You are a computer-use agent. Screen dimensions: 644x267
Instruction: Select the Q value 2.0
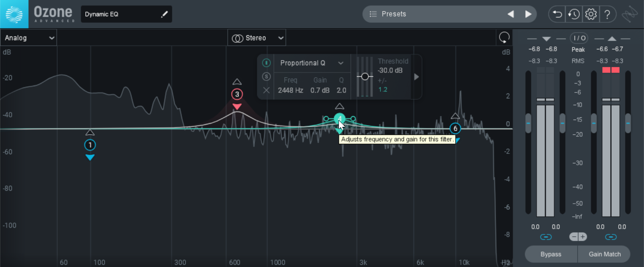[341, 90]
